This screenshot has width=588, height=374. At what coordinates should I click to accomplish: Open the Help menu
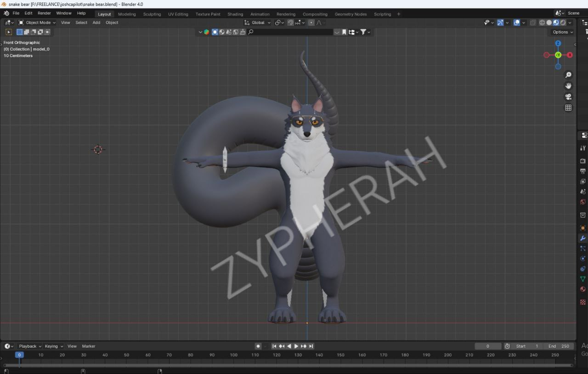81,13
